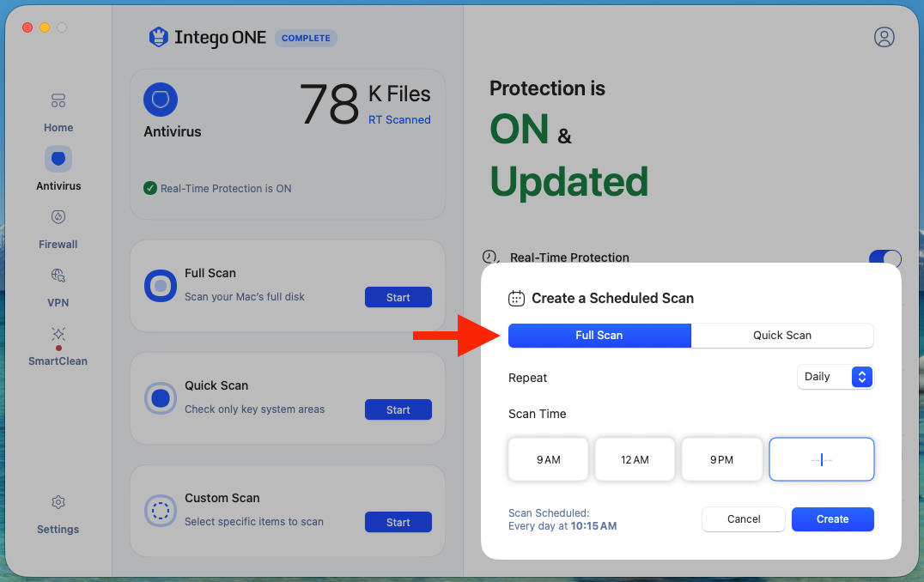Open the Repeat Daily dropdown
This screenshot has height=582, width=924.
click(x=835, y=377)
